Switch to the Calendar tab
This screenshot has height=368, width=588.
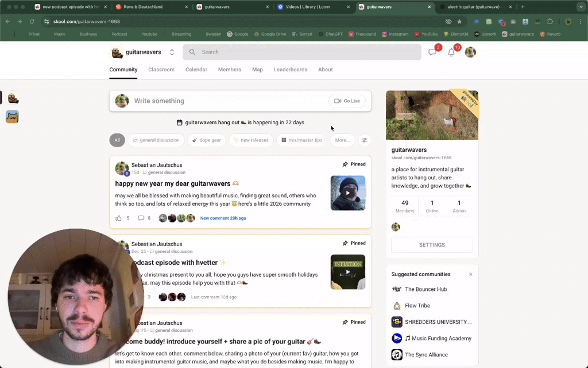pyautogui.click(x=196, y=70)
